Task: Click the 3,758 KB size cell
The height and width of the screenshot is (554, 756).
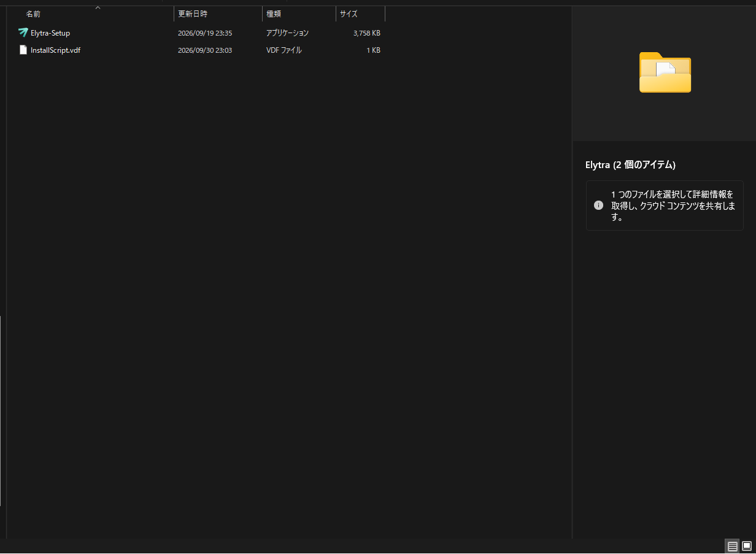Action: click(x=367, y=33)
